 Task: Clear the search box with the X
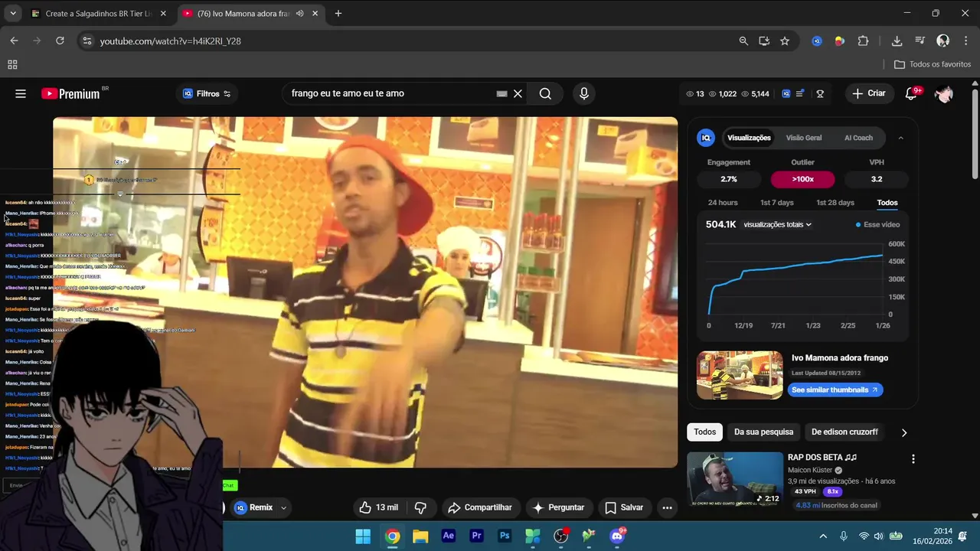[518, 93]
